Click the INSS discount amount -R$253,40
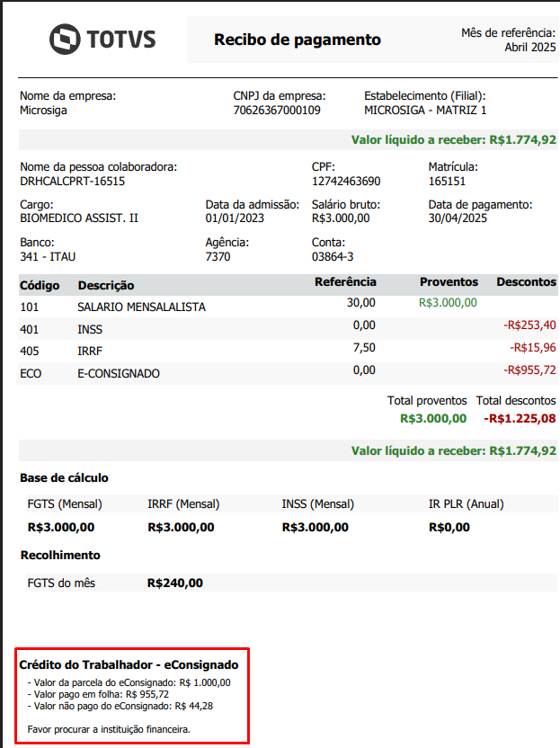 click(529, 325)
